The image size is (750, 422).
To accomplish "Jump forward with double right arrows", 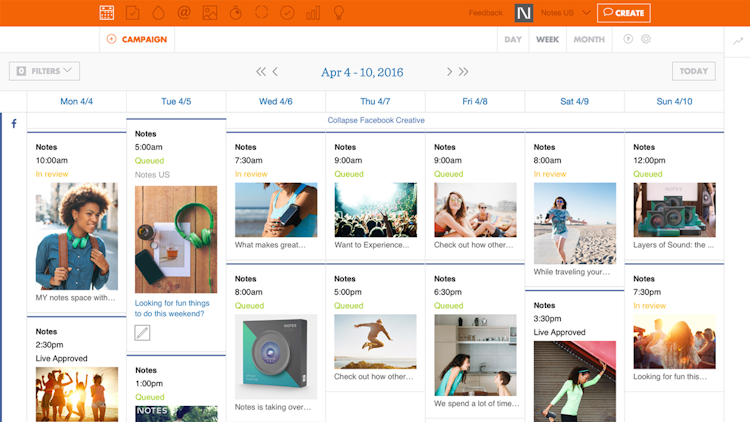I will tap(463, 72).
